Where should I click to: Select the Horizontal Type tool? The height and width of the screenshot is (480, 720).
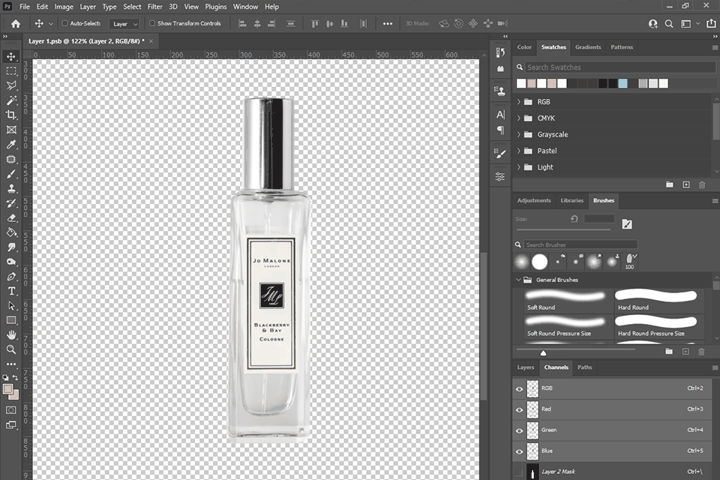coord(11,291)
